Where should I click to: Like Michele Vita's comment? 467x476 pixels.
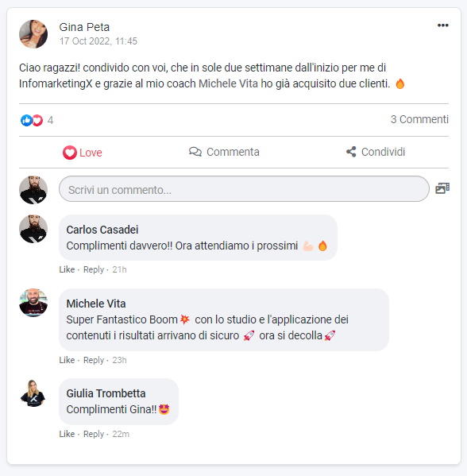[67, 360]
